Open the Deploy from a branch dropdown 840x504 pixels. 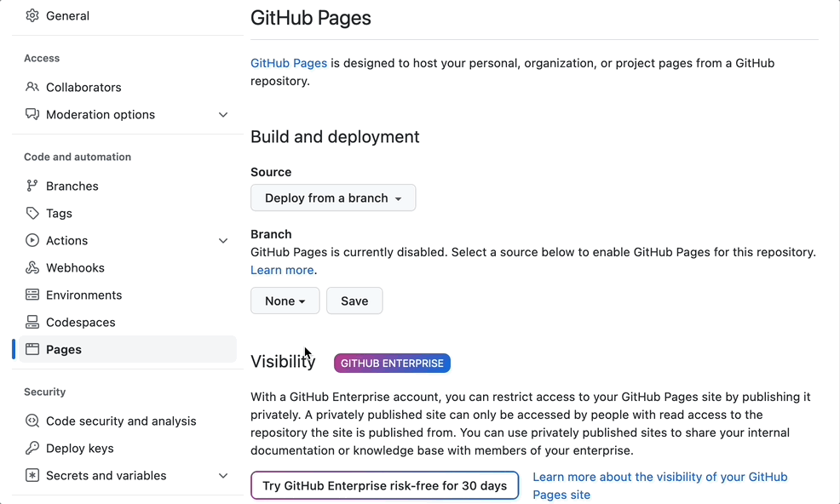[333, 198]
